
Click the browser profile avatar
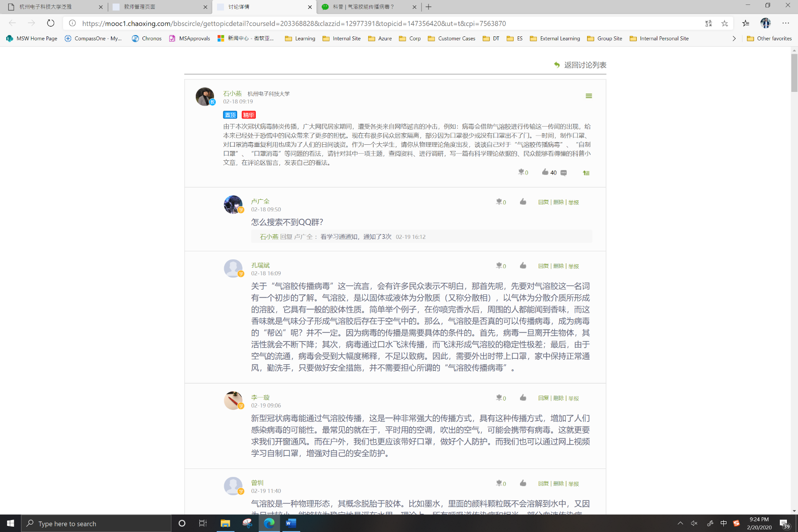(x=766, y=23)
